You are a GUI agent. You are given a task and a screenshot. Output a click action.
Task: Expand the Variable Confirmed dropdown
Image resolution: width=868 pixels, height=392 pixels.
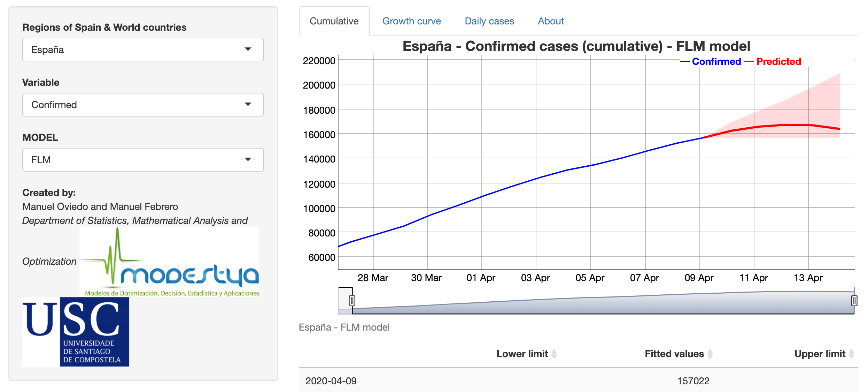coord(143,105)
